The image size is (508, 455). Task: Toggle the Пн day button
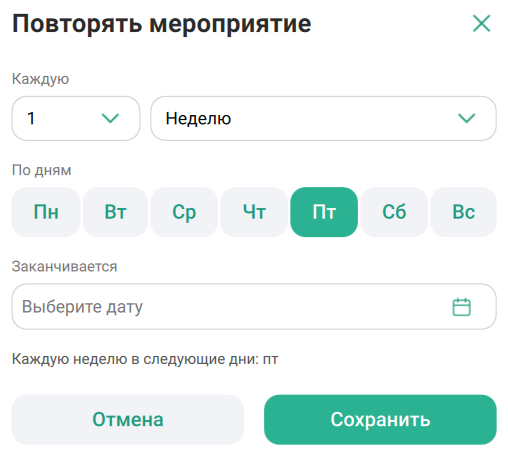tap(46, 212)
